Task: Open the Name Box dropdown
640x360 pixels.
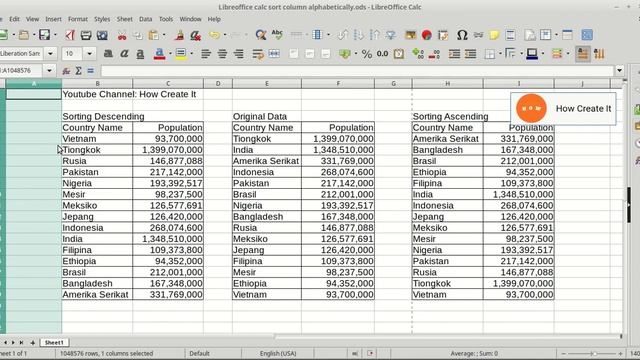Action: point(49,71)
